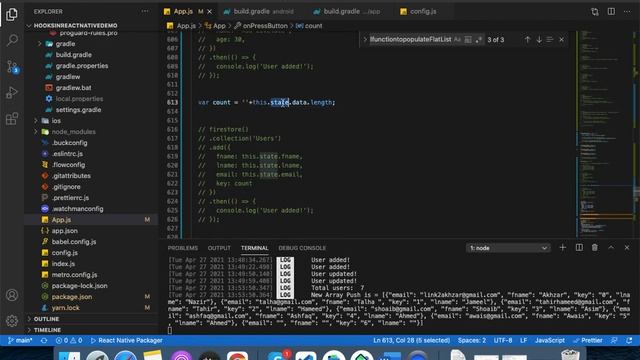Expand the replace toggle chevron in find widget
This screenshot has height=360, width=640.
click(x=365, y=40)
